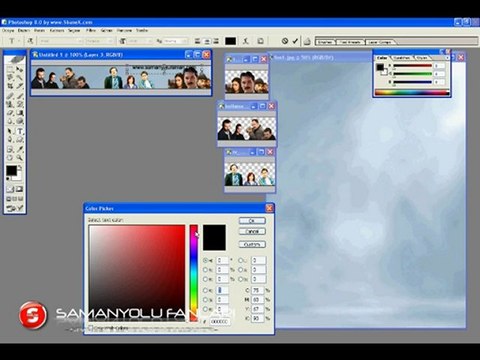
Task: Pick a color from Color panel spectrum ramp
Action: pyautogui.click(x=412, y=93)
